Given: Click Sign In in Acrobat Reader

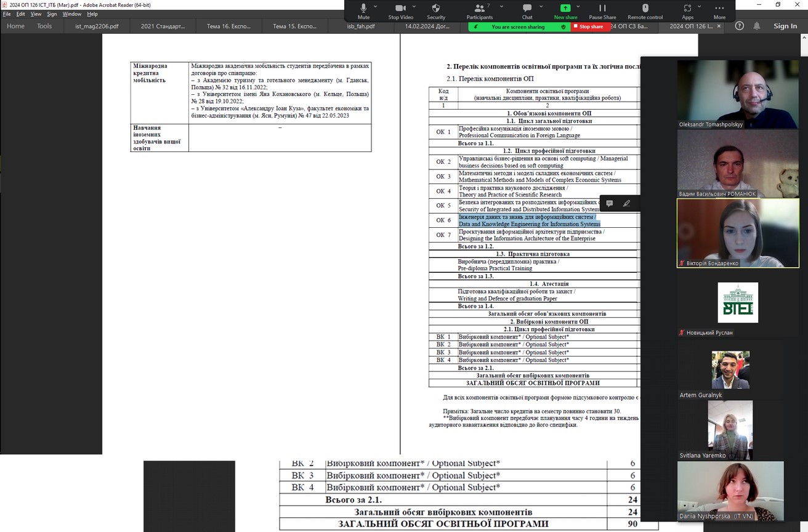Looking at the screenshot, I should pos(785,26).
